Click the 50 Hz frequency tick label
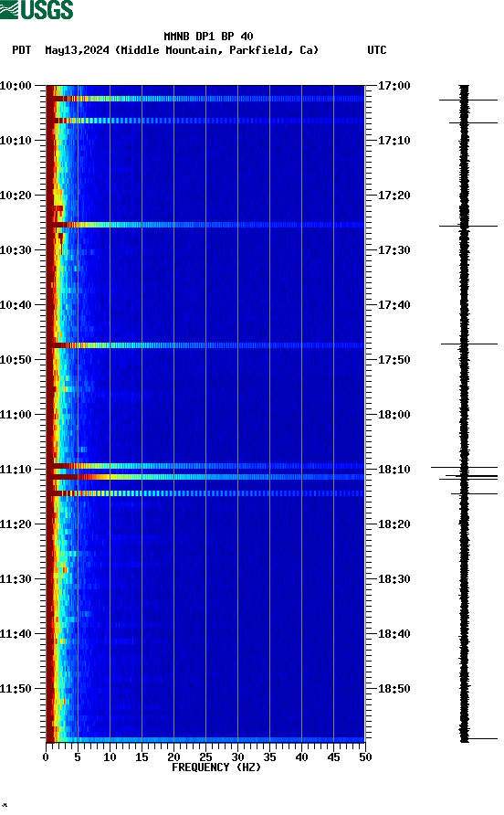Image resolution: width=504 pixels, height=815 pixels. 365,757
